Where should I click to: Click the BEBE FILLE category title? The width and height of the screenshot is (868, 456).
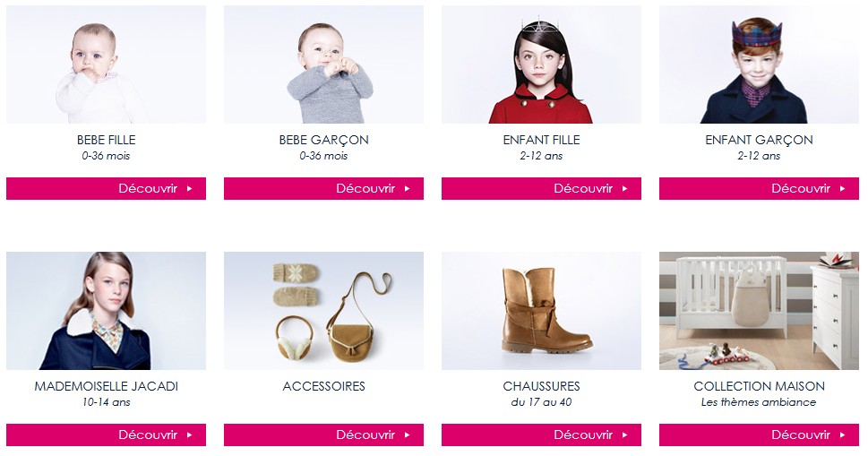pyautogui.click(x=106, y=140)
